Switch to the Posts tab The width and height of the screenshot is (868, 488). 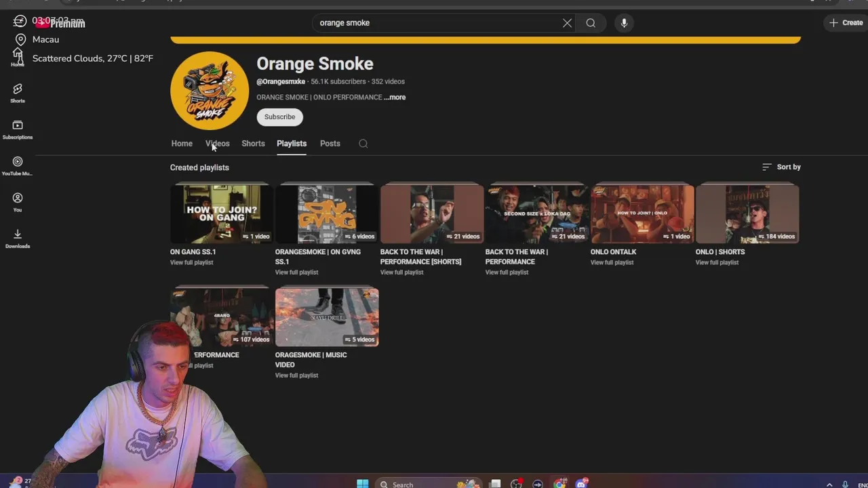pyautogui.click(x=330, y=144)
